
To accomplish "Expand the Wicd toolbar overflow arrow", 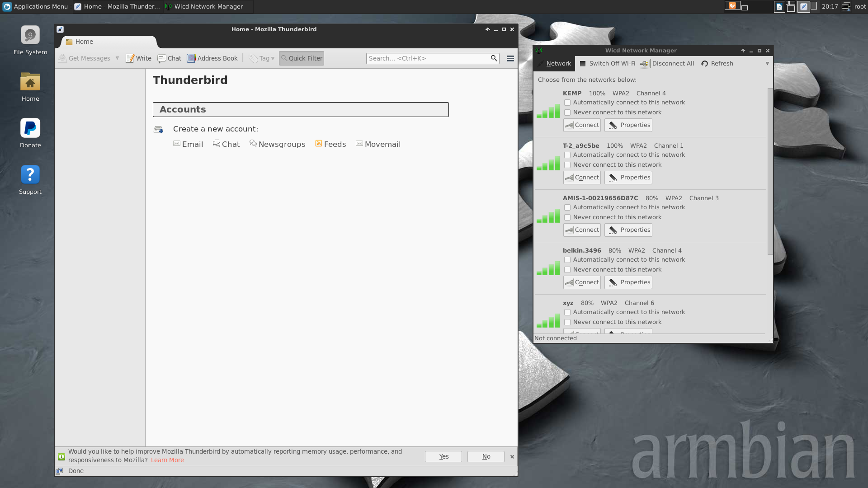I will tap(767, 64).
